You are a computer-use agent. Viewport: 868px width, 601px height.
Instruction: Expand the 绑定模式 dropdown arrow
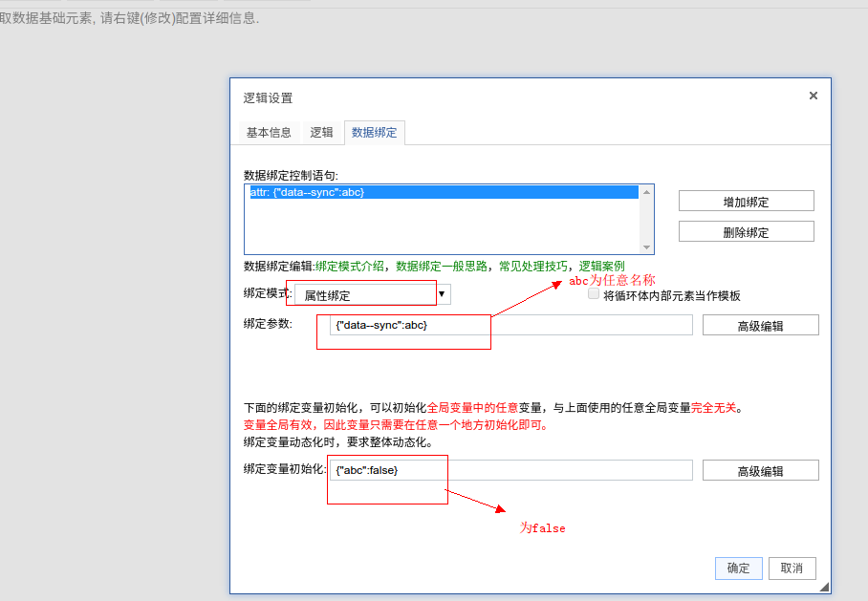[x=443, y=295]
